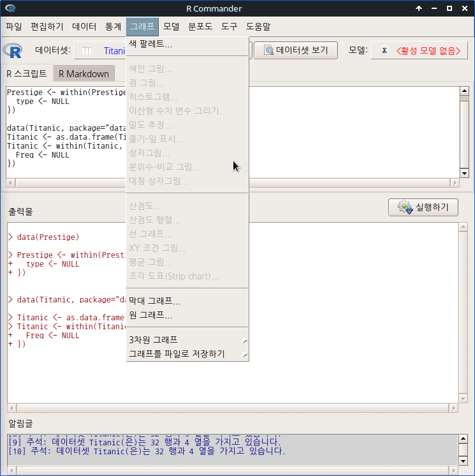Switch to the R Markdown tab
Image resolution: width=475 pixels, height=476 pixels.
(84, 74)
